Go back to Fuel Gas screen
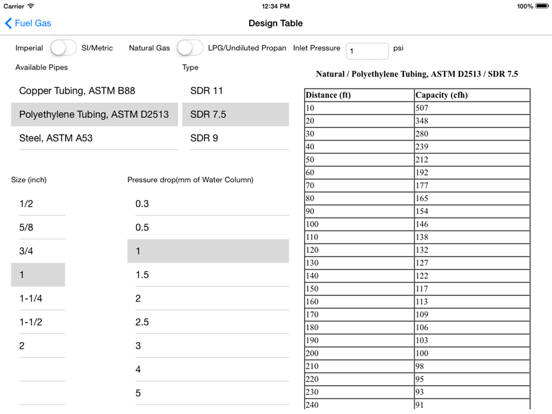 28,23
